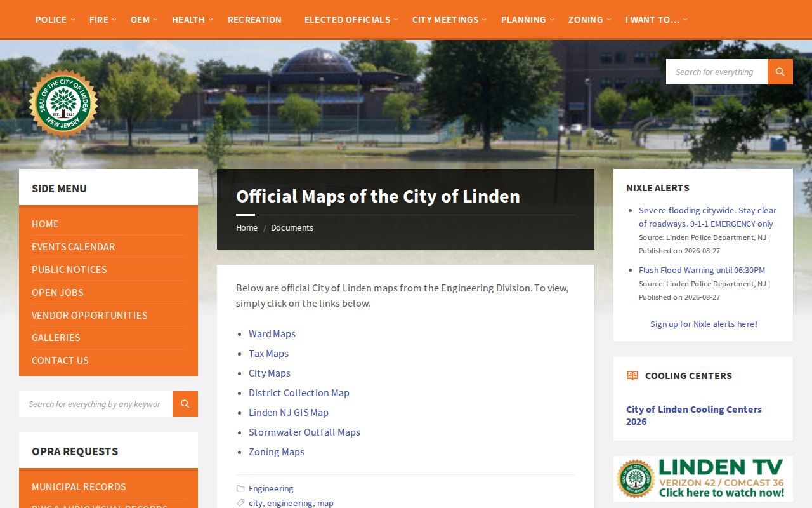Open the City Maps link
The width and height of the screenshot is (812, 508).
coord(270,373)
